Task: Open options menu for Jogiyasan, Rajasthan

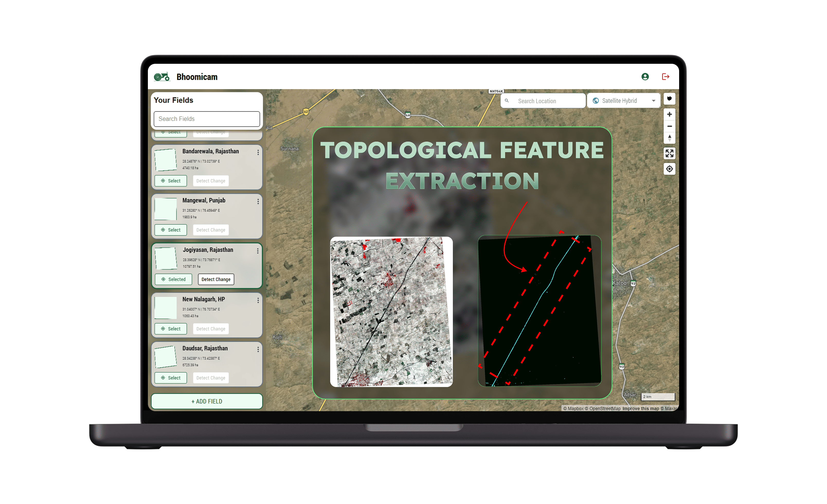Action: pos(257,251)
